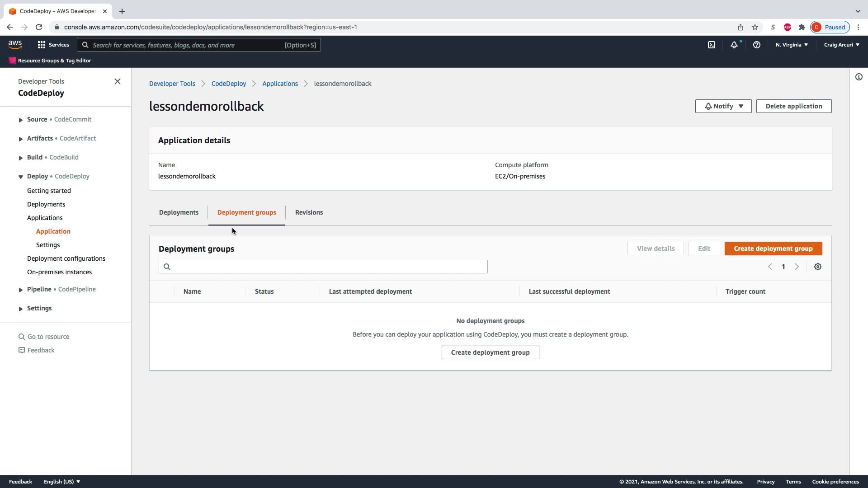Click the AWS logo home icon

[15, 44]
